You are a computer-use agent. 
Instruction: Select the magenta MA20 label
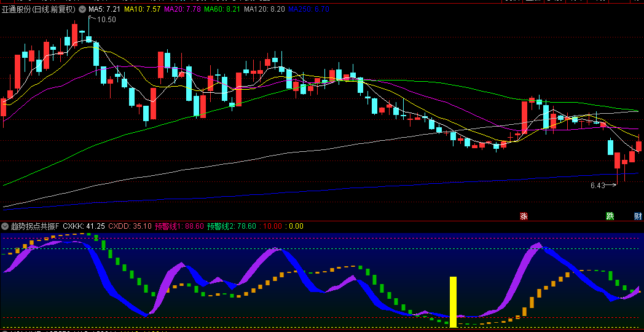pyautogui.click(x=182, y=10)
